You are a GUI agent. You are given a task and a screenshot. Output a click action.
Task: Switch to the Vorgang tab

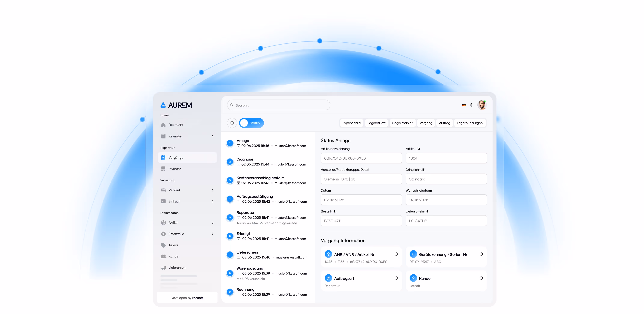pos(426,123)
